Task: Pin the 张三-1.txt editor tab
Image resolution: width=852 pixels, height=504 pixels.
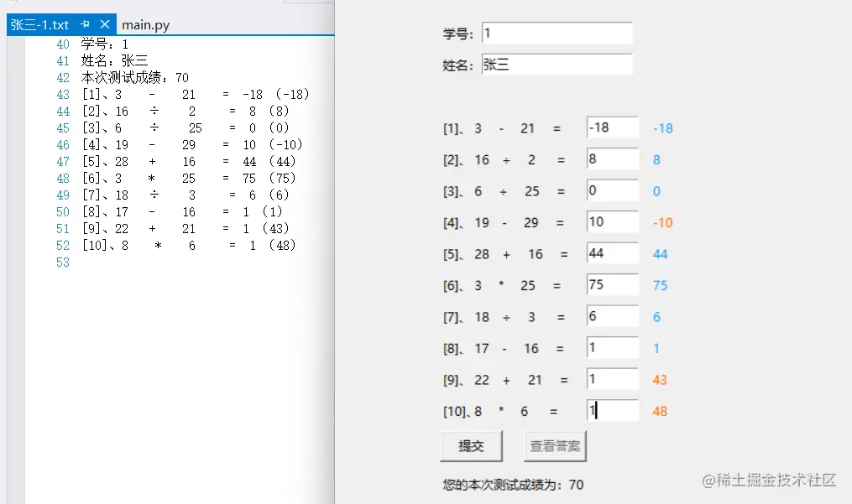Action: (85, 24)
